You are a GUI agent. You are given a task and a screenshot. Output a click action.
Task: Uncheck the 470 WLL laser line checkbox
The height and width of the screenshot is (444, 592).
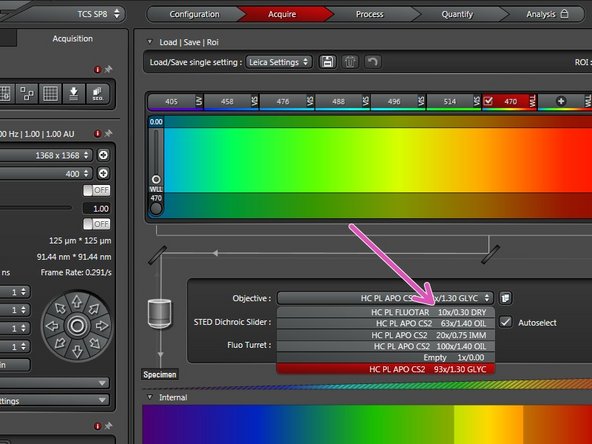click(488, 101)
